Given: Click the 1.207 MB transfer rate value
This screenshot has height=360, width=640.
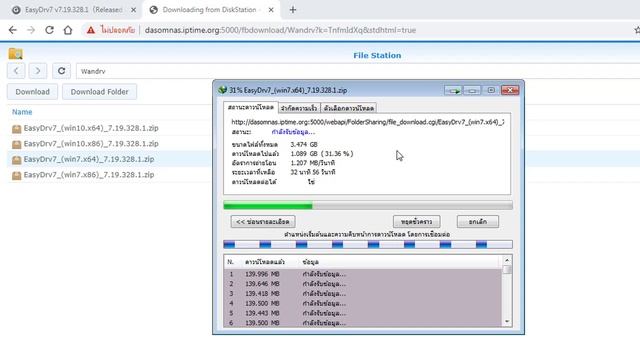Looking at the screenshot, I should [313, 163].
